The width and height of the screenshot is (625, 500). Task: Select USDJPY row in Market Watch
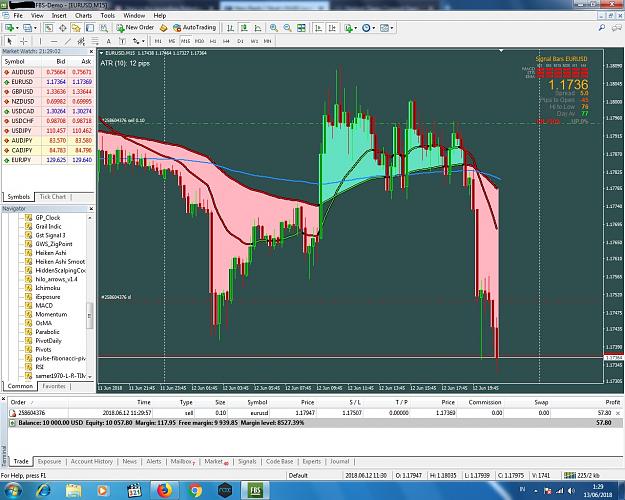click(x=48, y=131)
